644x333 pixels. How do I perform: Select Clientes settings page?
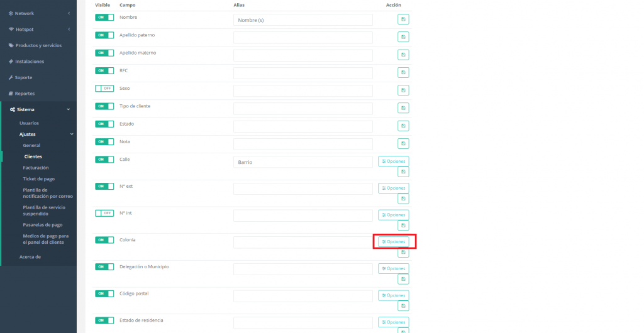pos(33,156)
